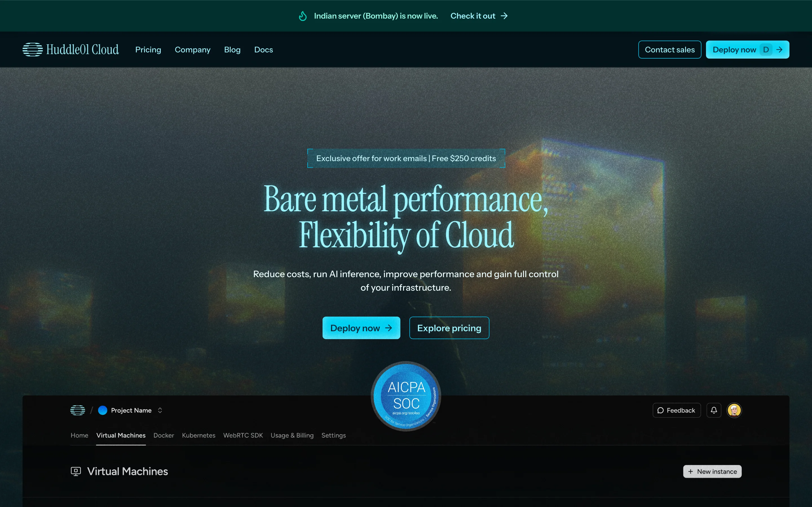Click the flame icon in announcement banner
This screenshot has width=812, height=507.
[x=303, y=16]
